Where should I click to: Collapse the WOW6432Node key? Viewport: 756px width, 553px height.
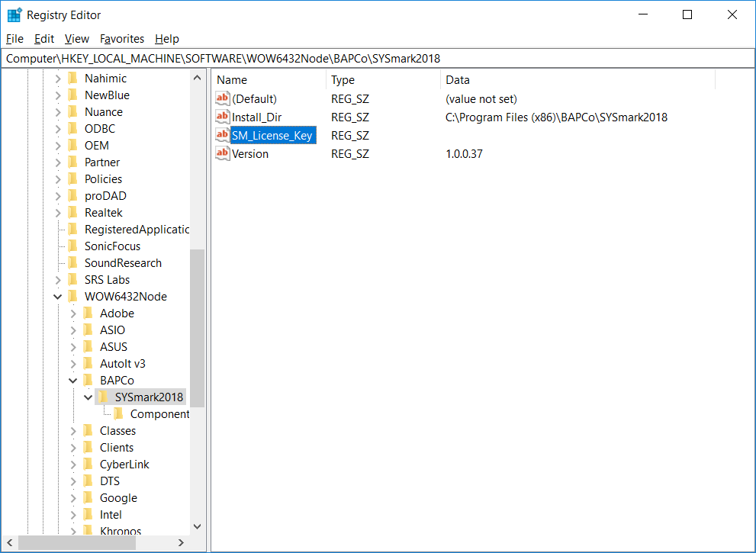[x=57, y=297]
